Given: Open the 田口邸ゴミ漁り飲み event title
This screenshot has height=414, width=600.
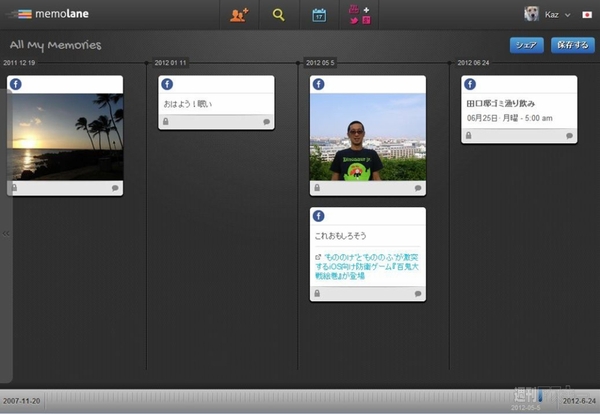Looking at the screenshot, I should point(501,103).
